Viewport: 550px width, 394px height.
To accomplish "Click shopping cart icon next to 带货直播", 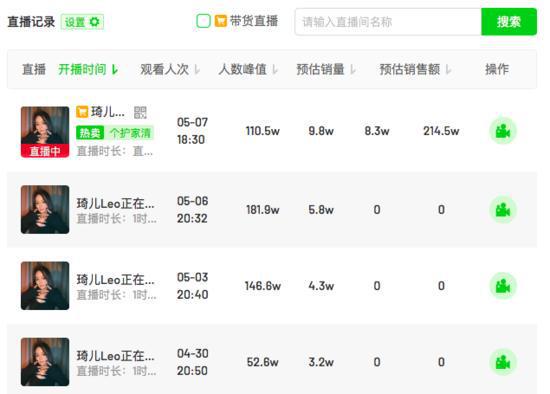I will point(221,21).
